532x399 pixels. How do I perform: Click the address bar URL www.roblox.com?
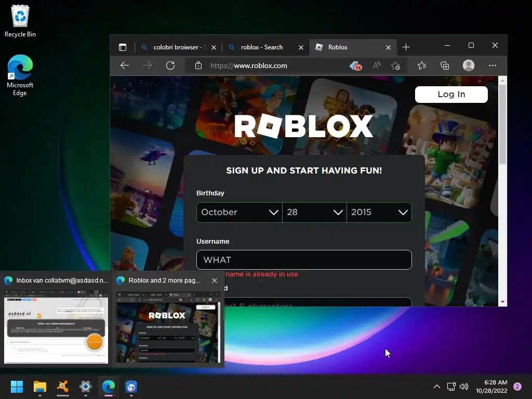[x=249, y=65]
